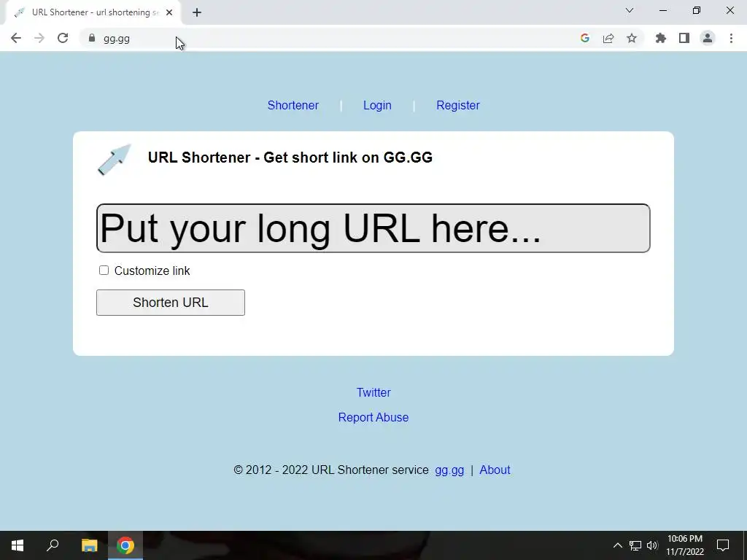Open the Windows Start menu
The height and width of the screenshot is (560, 747).
(x=18, y=545)
